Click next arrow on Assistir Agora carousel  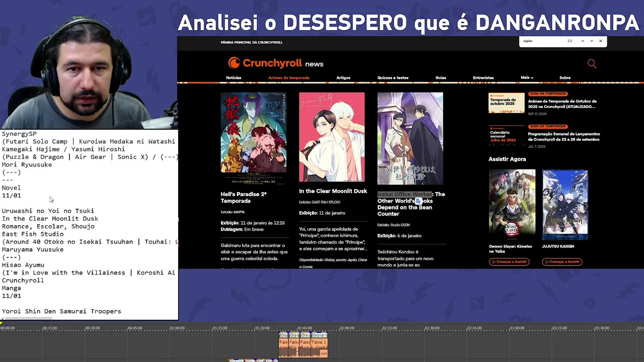pyautogui.click(x=586, y=206)
